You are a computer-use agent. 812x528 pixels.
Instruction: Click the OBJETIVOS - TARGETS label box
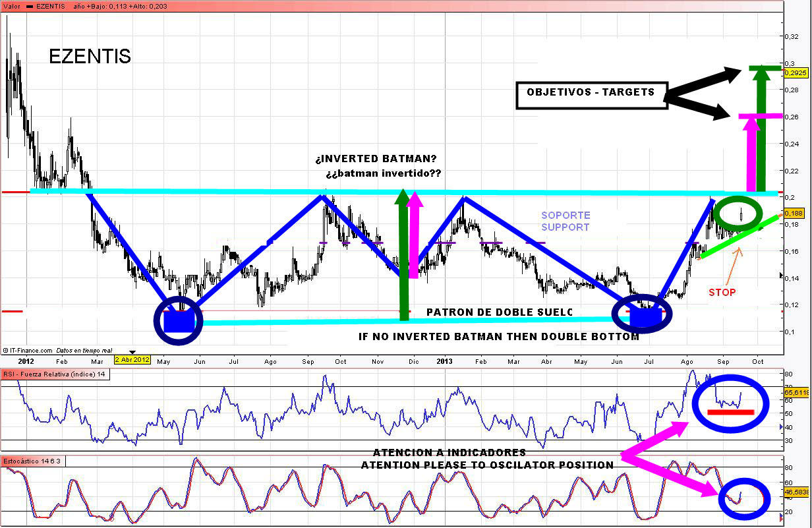tap(591, 93)
